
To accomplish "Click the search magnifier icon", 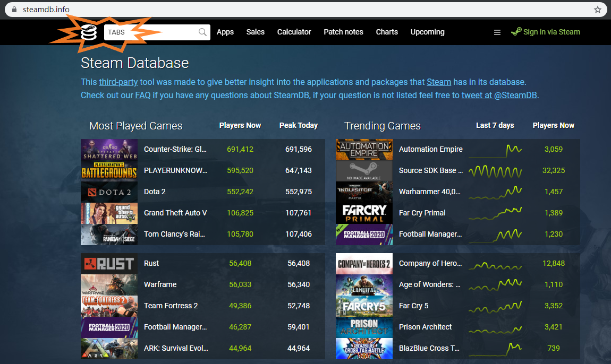I will tap(202, 32).
